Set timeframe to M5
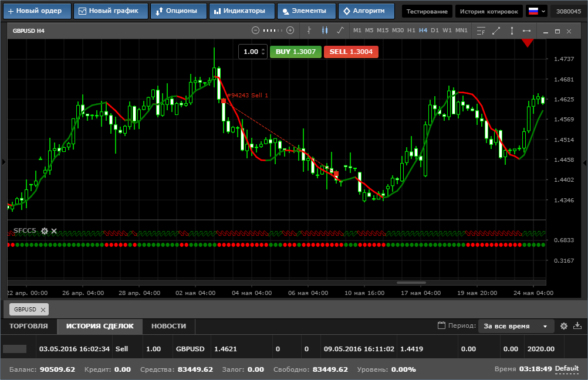This screenshot has width=588, height=380. pos(369,30)
